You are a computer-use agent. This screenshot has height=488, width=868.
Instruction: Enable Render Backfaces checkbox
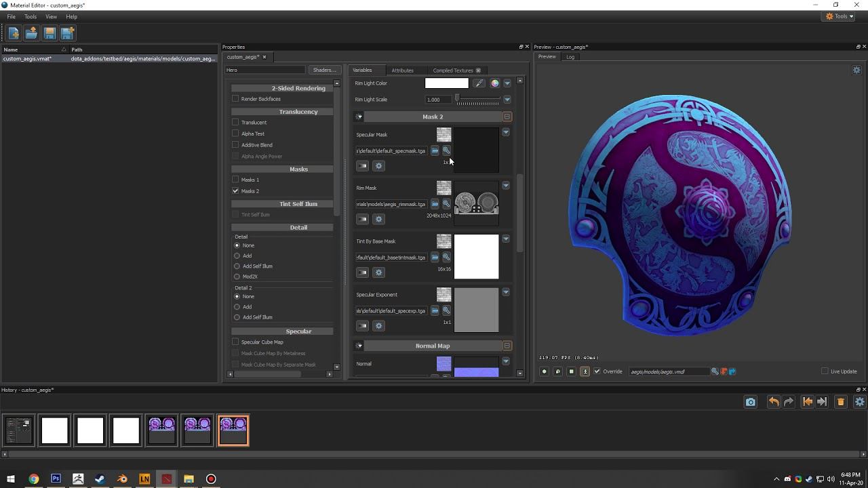(235, 99)
